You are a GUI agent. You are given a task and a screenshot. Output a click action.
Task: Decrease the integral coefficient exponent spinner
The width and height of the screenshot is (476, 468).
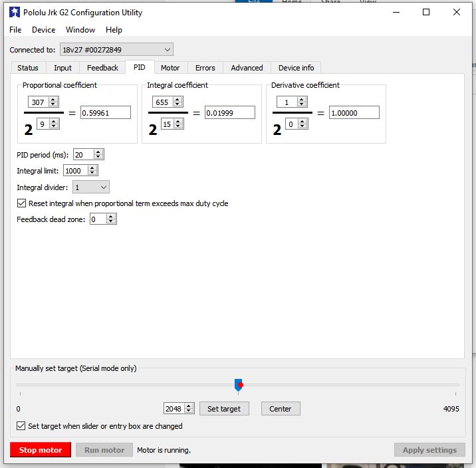(x=178, y=126)
